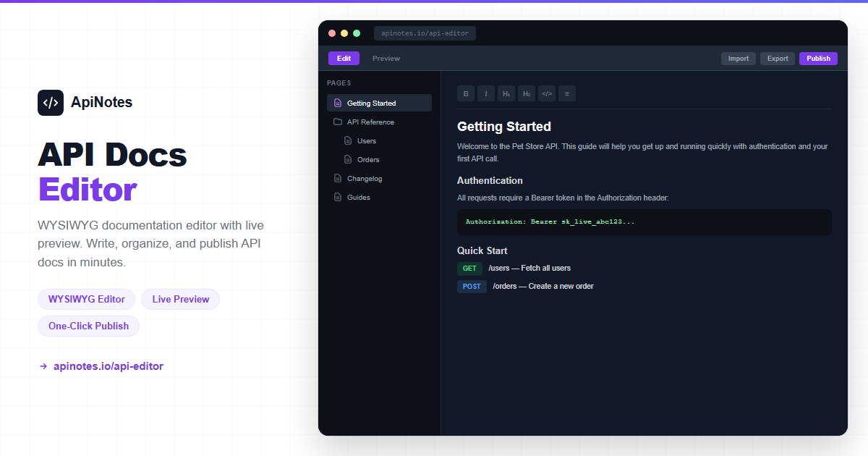Insert a list using the list icon

(x=567, y=93)
